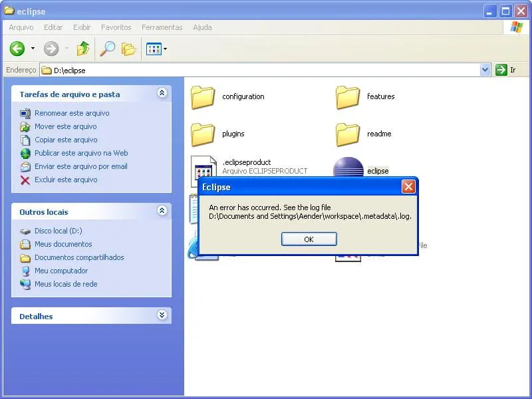Click the green Back arrow button
Viewport: 532px width, 399px height.
click(x=17, y=49)
